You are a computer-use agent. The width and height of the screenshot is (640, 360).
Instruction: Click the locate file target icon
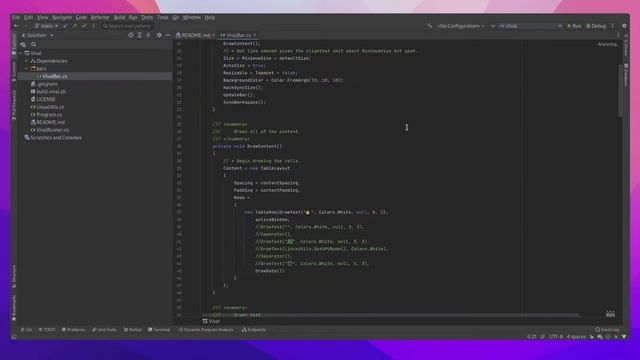(x=131, y=35)
